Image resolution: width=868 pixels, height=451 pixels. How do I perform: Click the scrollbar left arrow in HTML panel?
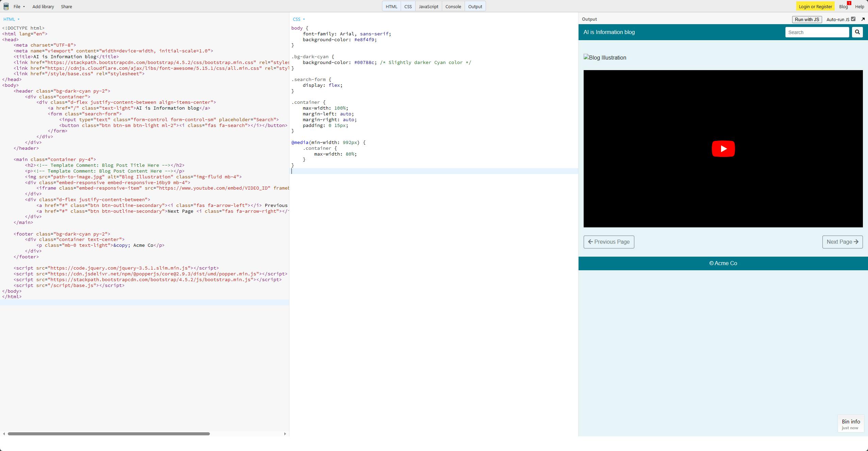click(x=4, y=434)
